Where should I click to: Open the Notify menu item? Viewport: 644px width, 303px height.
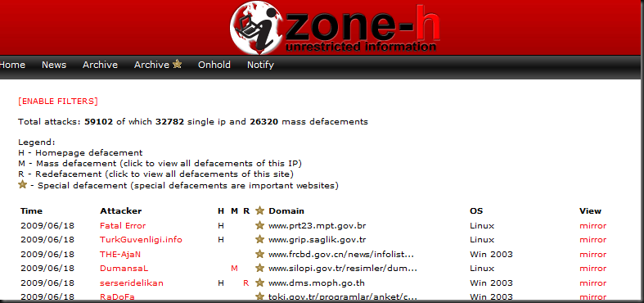(260, 65)
